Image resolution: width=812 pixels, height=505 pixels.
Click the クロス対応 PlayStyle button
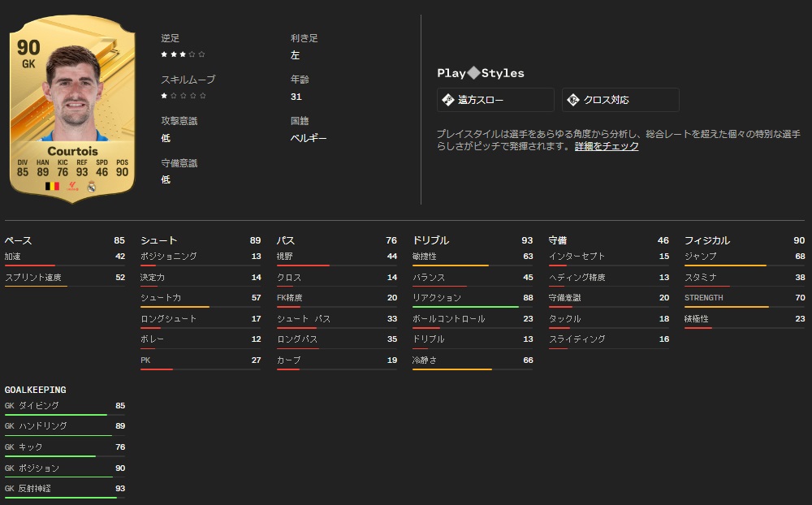[x=620, y=100]
